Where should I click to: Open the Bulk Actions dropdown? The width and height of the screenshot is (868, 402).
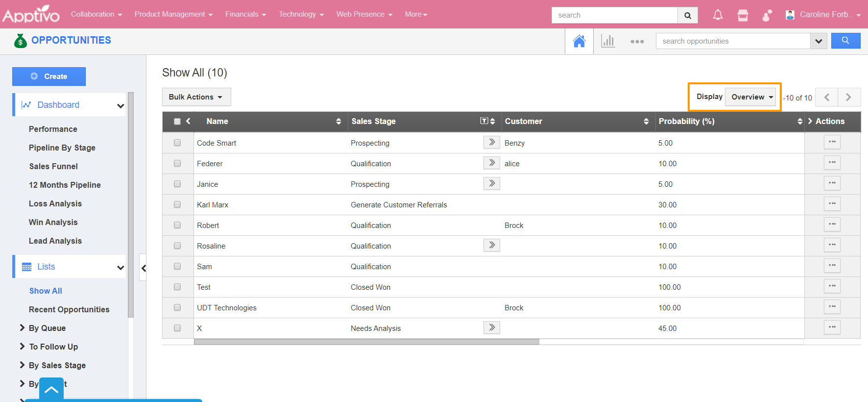pyautogui.click(x=196, y=97)
